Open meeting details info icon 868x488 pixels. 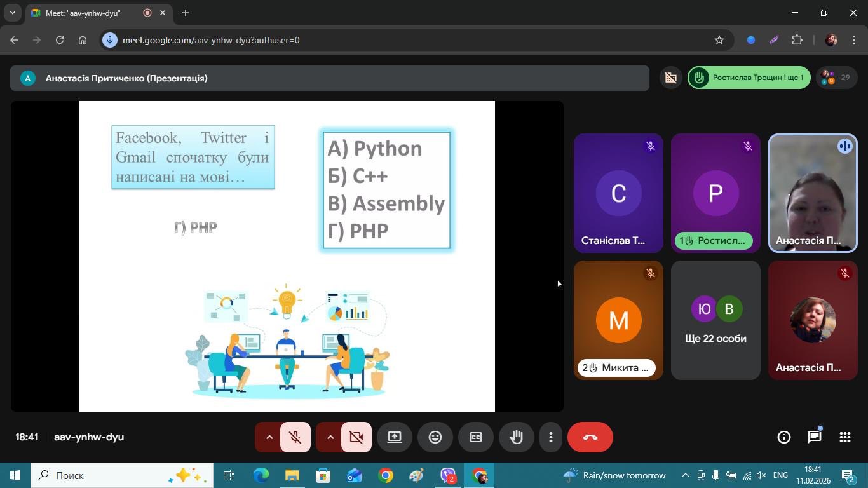tap(784, 437)
